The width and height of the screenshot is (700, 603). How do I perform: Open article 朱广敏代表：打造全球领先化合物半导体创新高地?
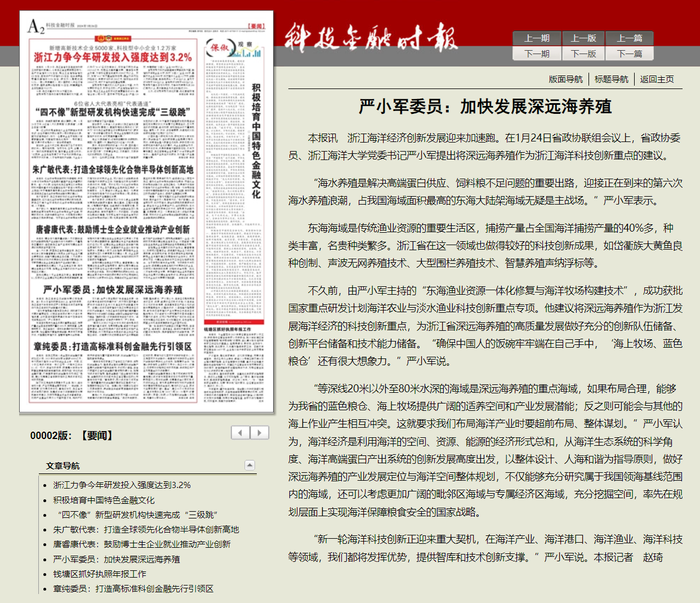[x=146, y=529]
